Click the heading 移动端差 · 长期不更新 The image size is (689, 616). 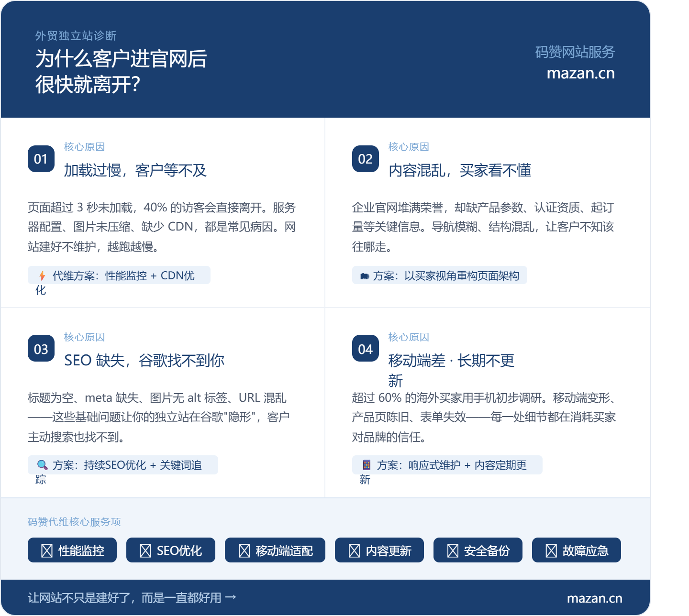[451, 371]
